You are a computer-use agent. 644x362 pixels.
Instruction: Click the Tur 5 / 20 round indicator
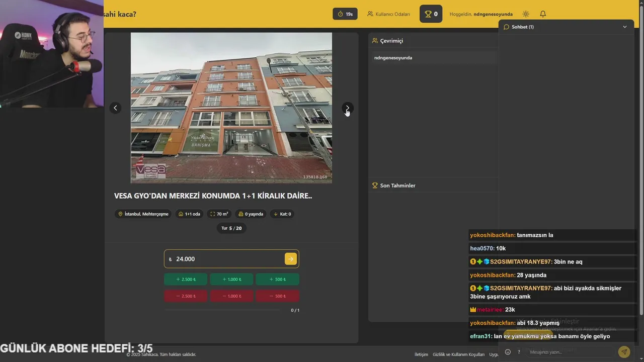(231, 228)
